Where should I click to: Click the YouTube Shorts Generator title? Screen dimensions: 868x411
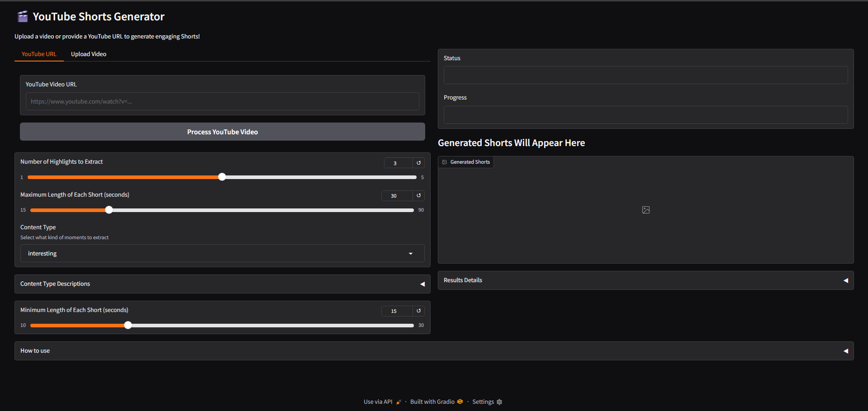click(99, 17)
